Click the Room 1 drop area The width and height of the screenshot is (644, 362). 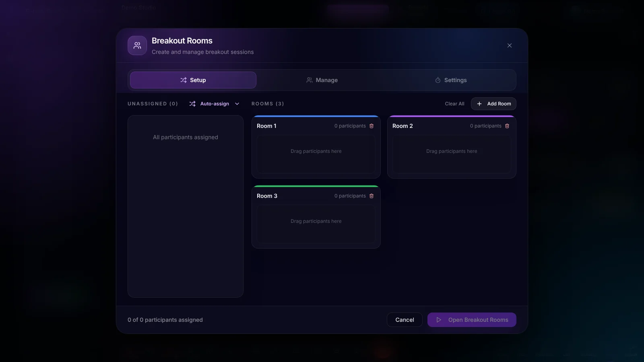[x=316, y=154]
